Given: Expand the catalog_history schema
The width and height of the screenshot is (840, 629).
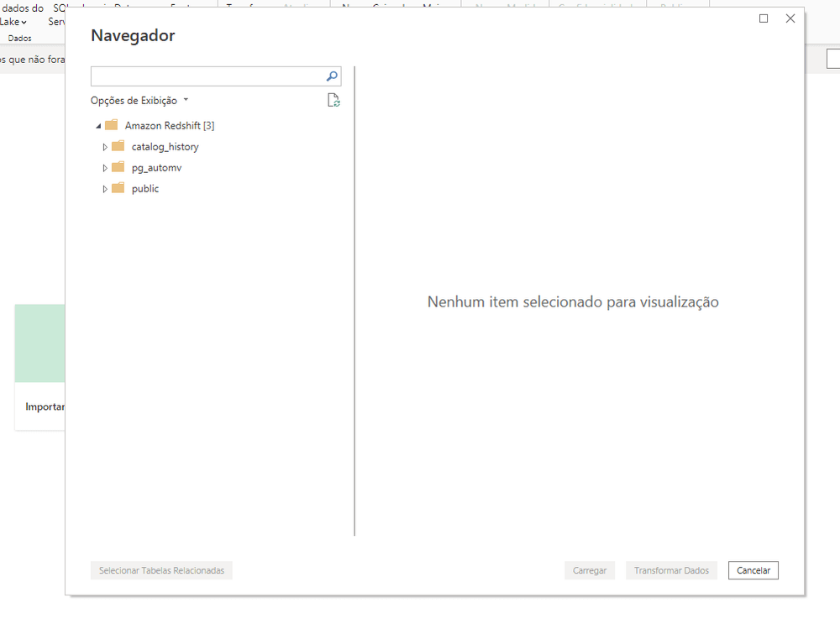Looking at the screenshot, I should pyautogui.click(x=105, y=145).
